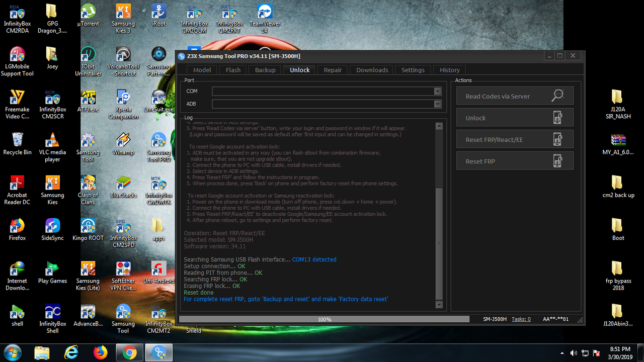
Task: Select the Clash of Clans shortcut
Action: (x=88, y=191)
